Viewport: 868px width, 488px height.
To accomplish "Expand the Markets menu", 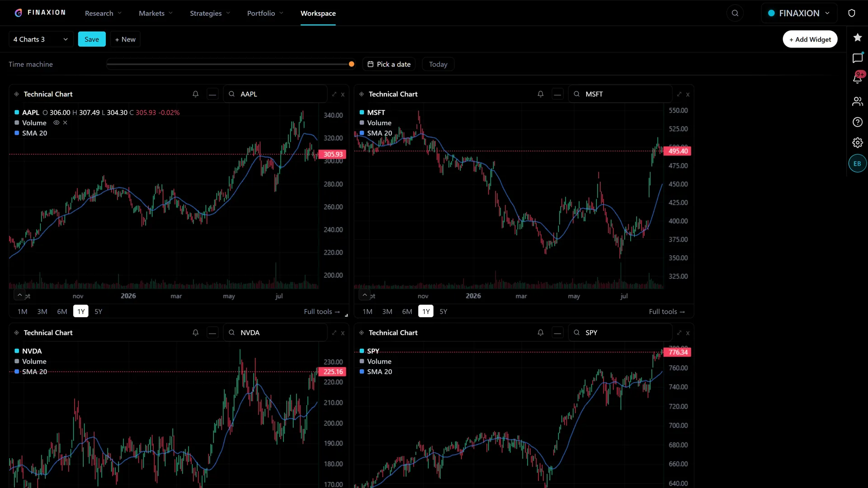I will 156,13.
